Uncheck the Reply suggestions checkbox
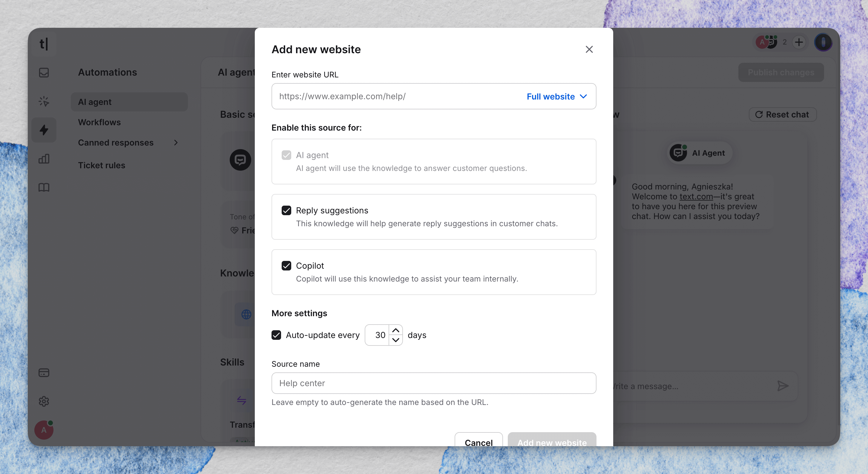 286,210
